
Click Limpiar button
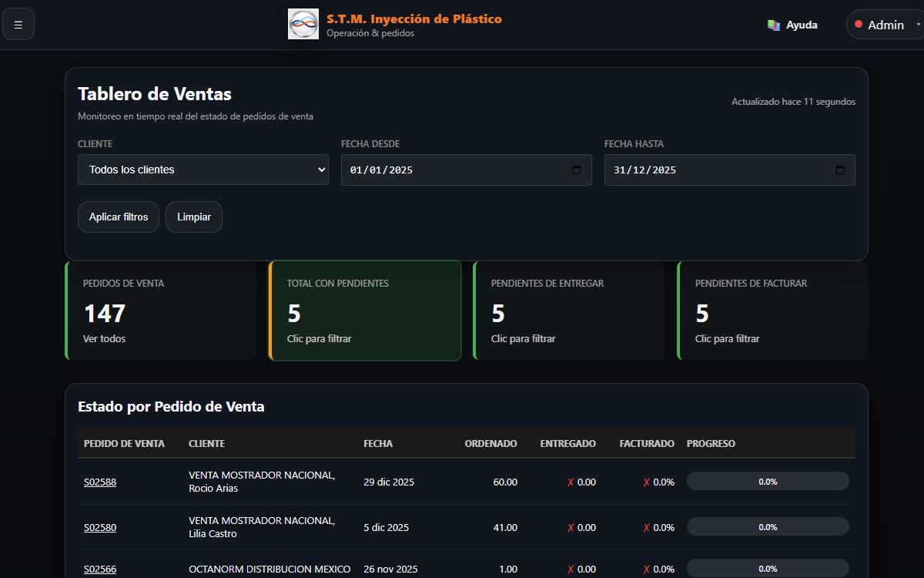(194, 217)
